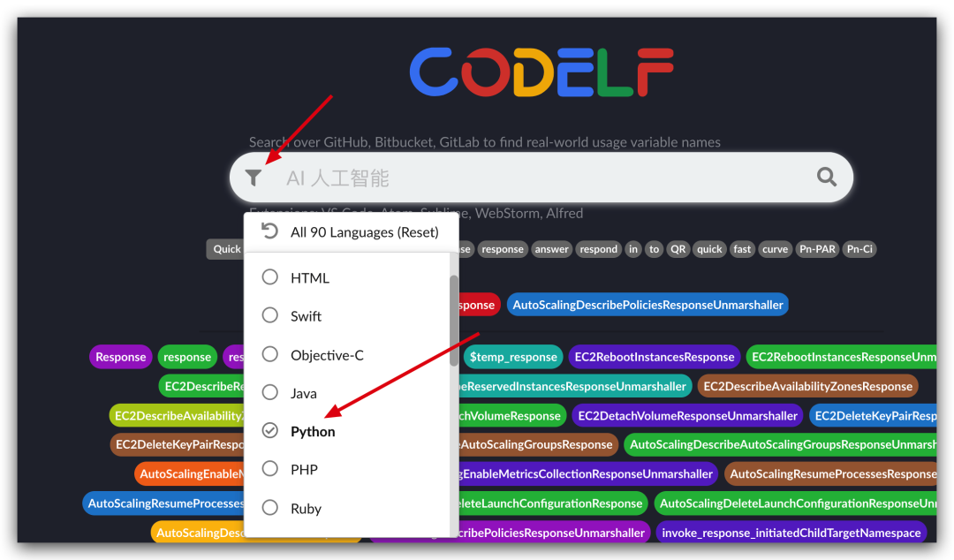Click the 'respond' suggestion tag
The height and width of the screenshot is (560, 954).
click(598, 249)
